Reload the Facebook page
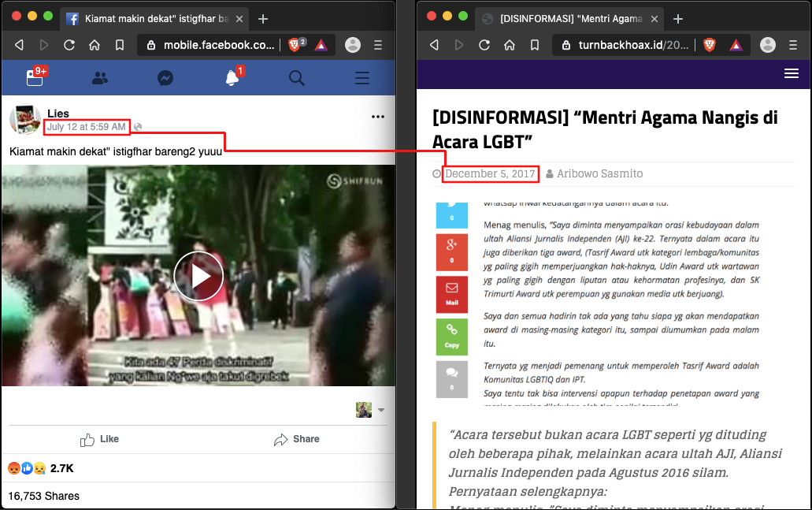 pos(69,45)
